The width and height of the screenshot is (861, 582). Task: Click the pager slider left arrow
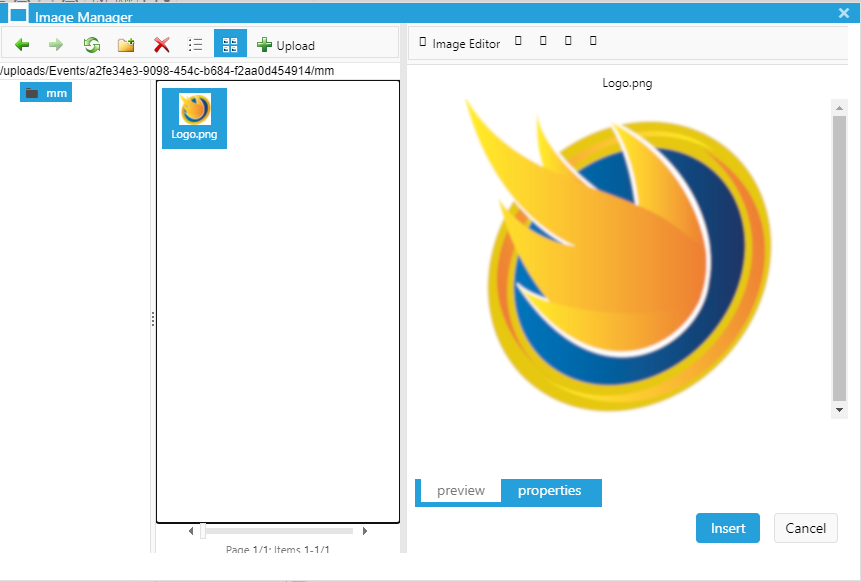(191, 531)
